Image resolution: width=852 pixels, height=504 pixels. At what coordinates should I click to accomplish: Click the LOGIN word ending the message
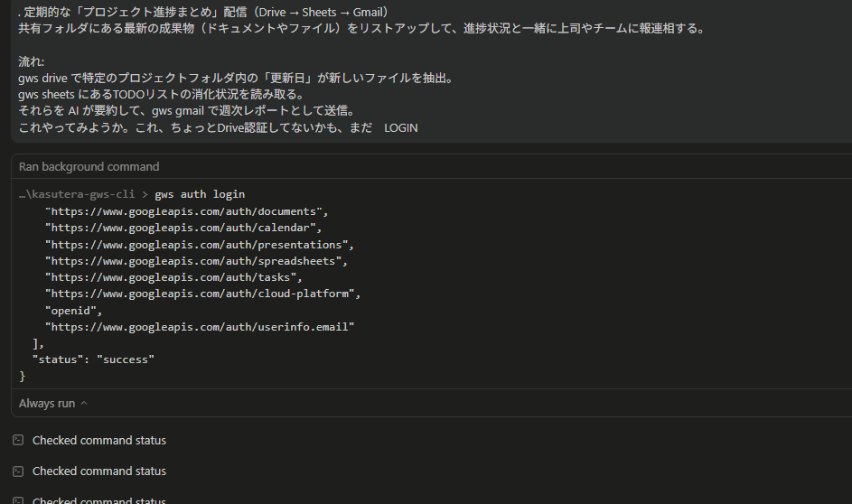[400, 127]
